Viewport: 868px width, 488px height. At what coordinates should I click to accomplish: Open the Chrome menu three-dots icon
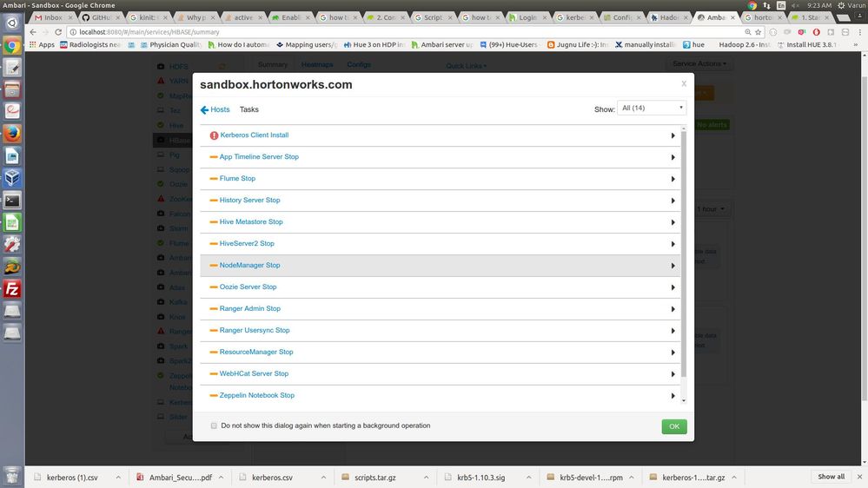pyautogui.click(x=859, y=32)
